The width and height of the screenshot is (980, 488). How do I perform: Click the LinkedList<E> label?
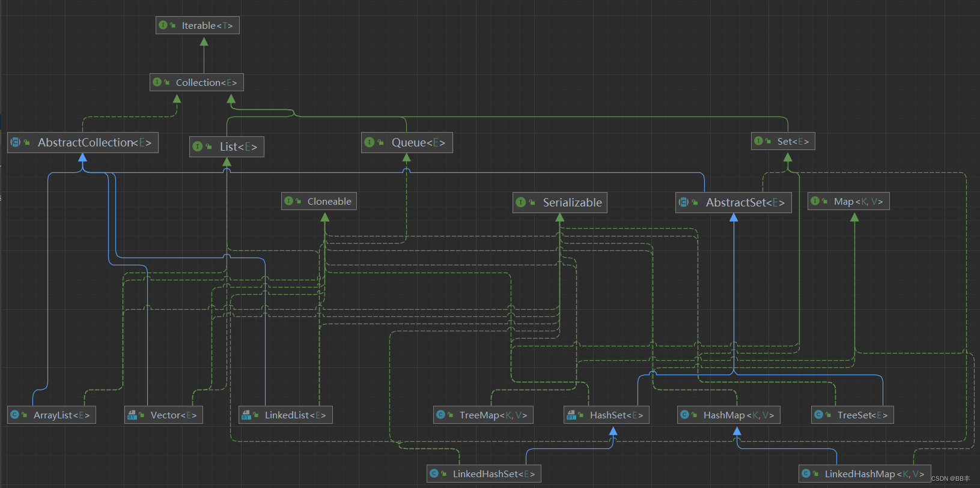click(x=295, y=415)
